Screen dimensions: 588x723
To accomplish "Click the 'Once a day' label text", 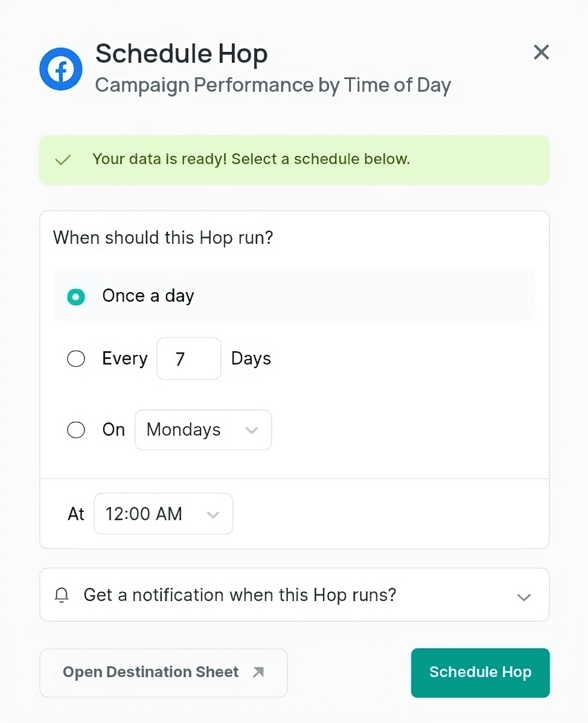I will tap(148, 296).
